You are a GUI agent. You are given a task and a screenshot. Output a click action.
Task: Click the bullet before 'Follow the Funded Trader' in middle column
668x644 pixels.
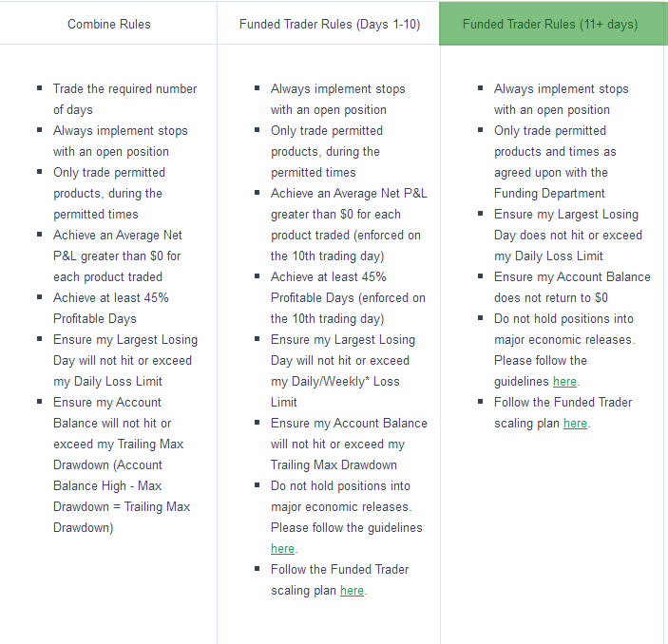tap(258, 569)
